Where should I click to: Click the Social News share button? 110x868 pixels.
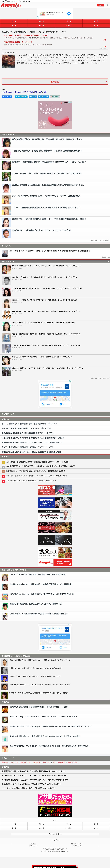tap(55, 96)
